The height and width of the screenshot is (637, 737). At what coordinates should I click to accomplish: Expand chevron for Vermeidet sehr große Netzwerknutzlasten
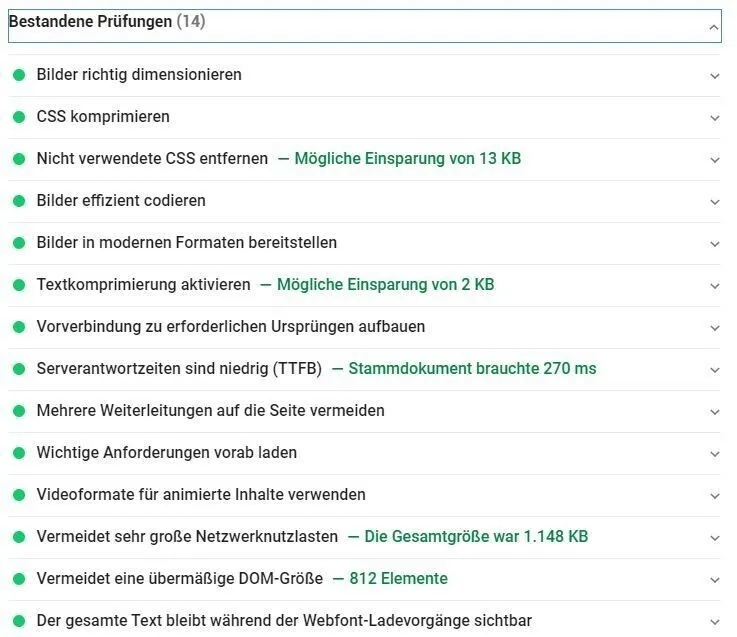[714, 538]
